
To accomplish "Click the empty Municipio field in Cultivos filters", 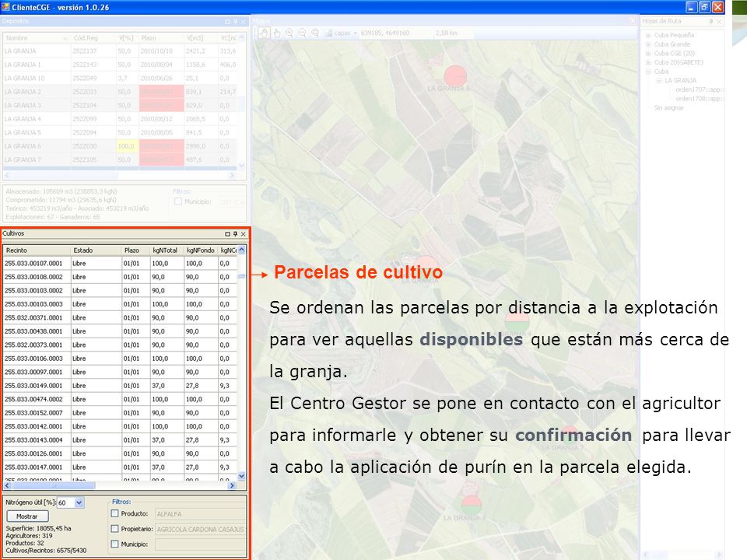I will [200, 544].
